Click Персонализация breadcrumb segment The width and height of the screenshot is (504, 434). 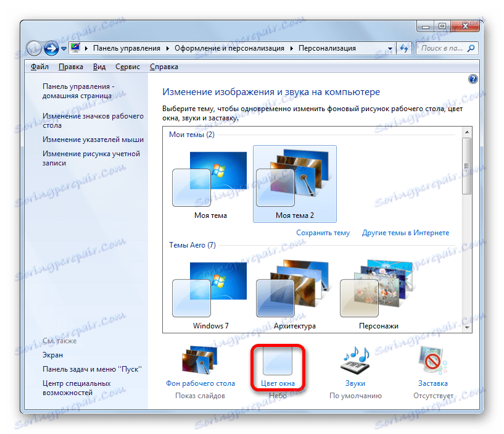point(327,48)
